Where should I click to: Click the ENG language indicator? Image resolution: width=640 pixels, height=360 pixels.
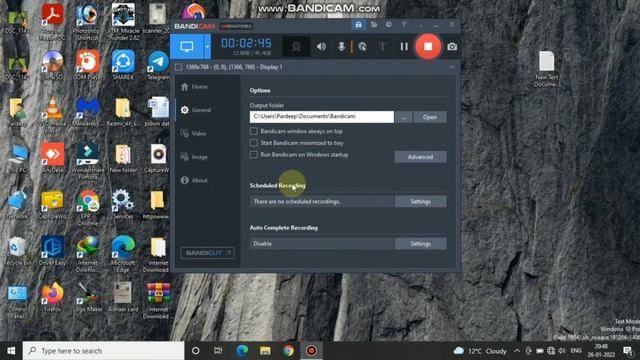click(x=576, y=351)
